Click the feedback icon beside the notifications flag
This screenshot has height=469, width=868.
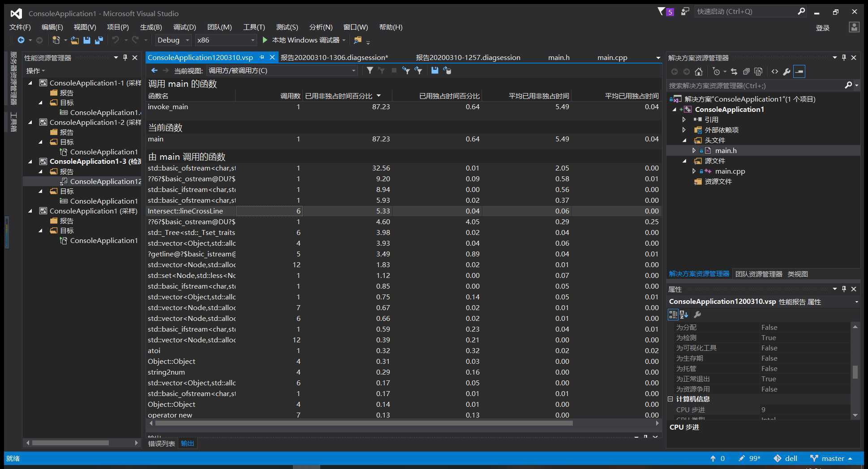(x=685, y=12)
